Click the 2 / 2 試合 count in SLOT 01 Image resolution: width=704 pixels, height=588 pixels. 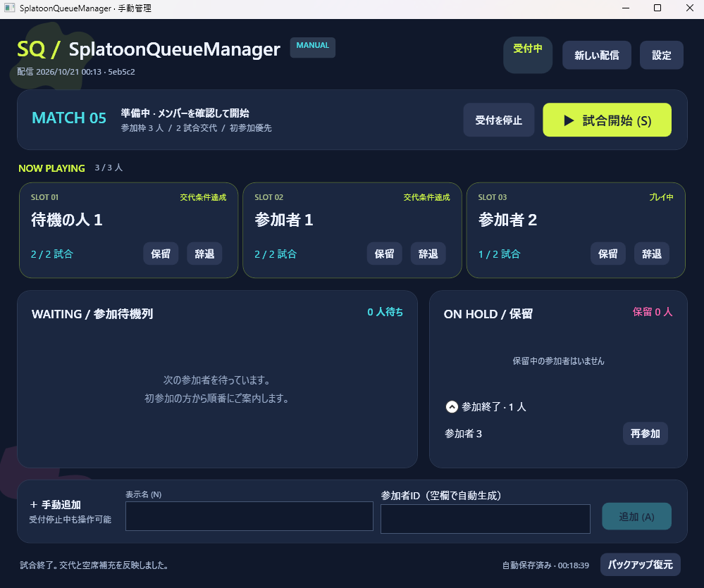click(x=51, y=254)
